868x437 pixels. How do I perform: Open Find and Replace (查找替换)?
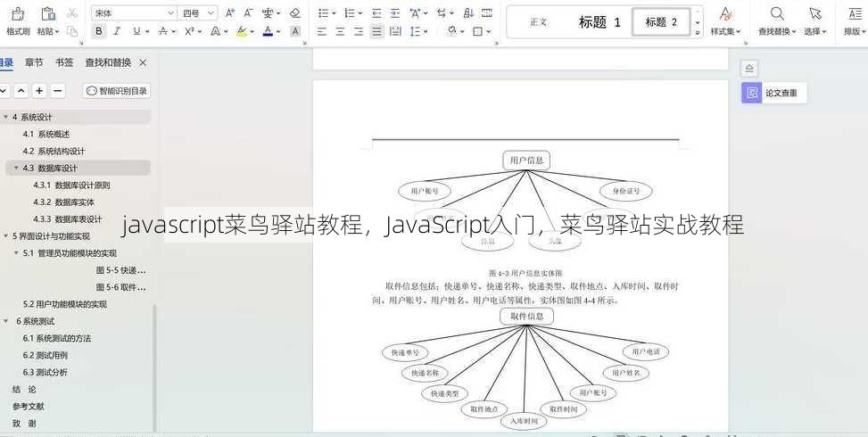777,21
